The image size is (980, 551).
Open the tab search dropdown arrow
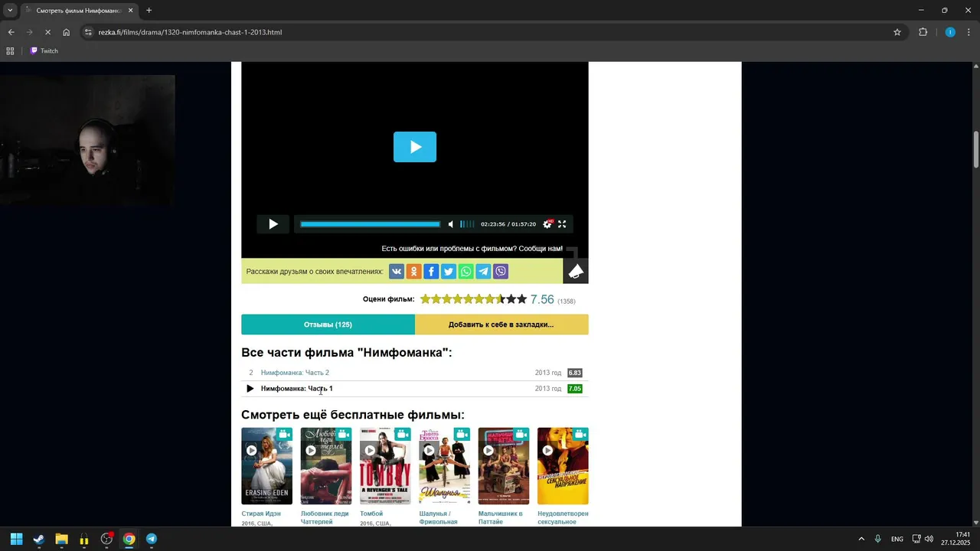click(10, 11)
